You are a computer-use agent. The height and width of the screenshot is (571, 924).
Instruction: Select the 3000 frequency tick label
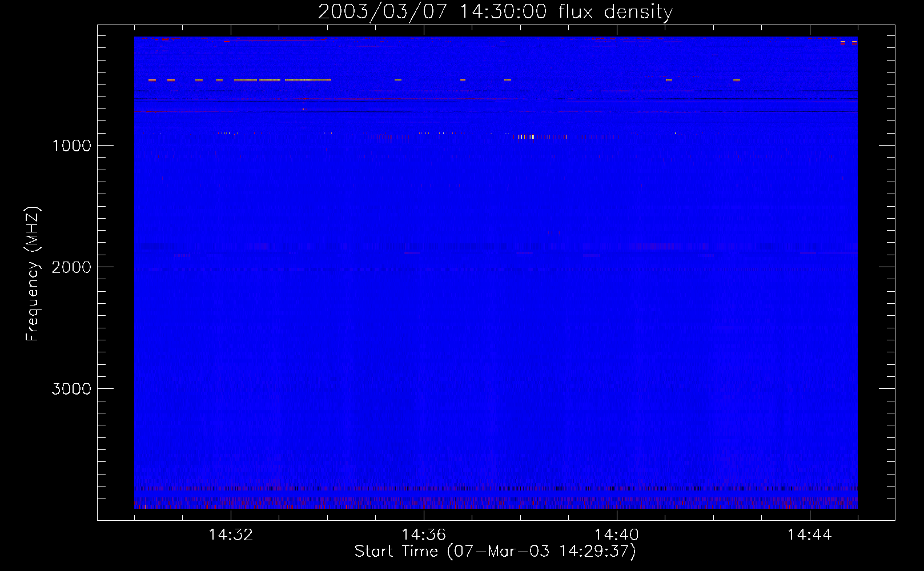coord(71,389)
